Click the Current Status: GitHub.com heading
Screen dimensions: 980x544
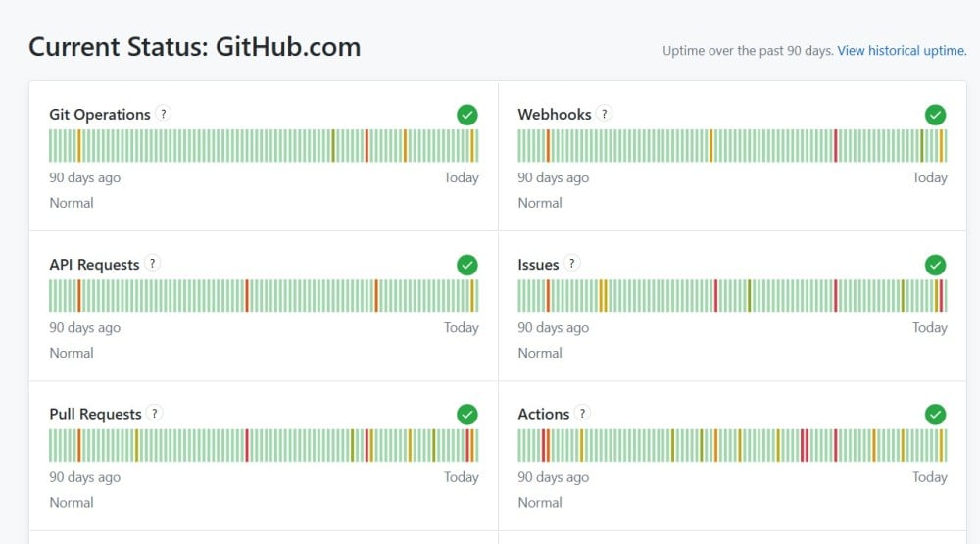(x=194, y=47)
